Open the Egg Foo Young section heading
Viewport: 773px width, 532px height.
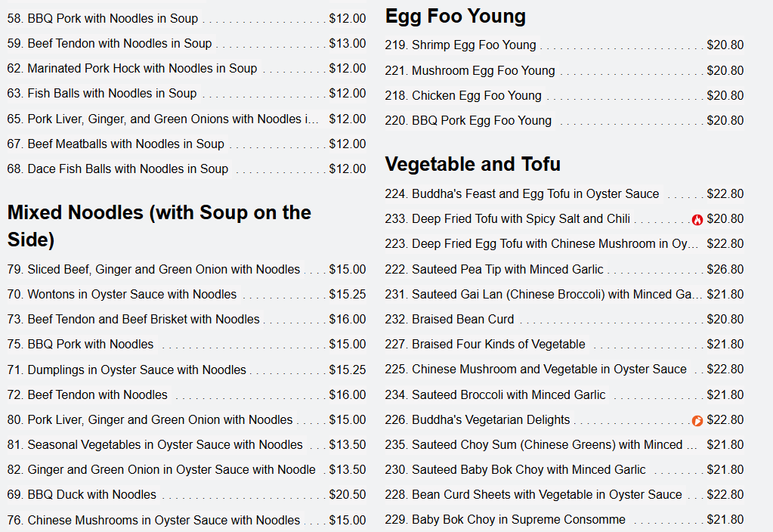point(455,17)
